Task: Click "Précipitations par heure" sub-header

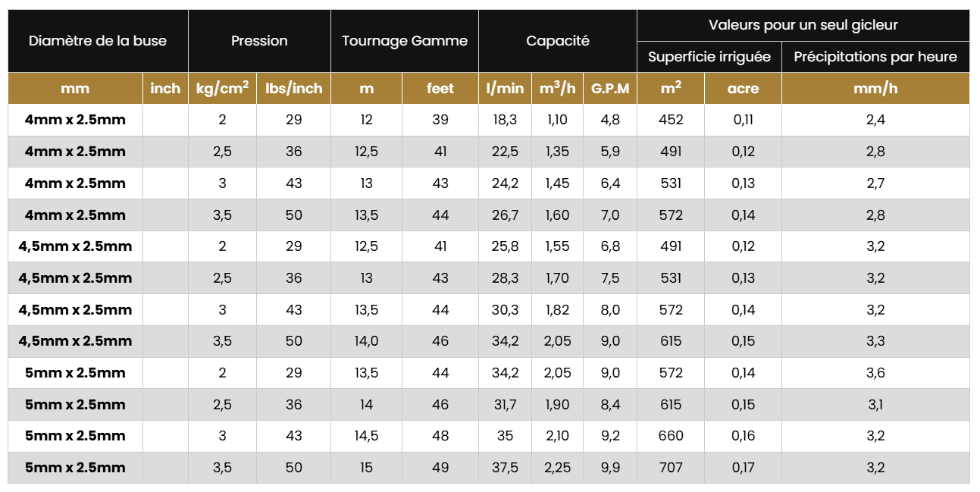Action: coord(875,57)
